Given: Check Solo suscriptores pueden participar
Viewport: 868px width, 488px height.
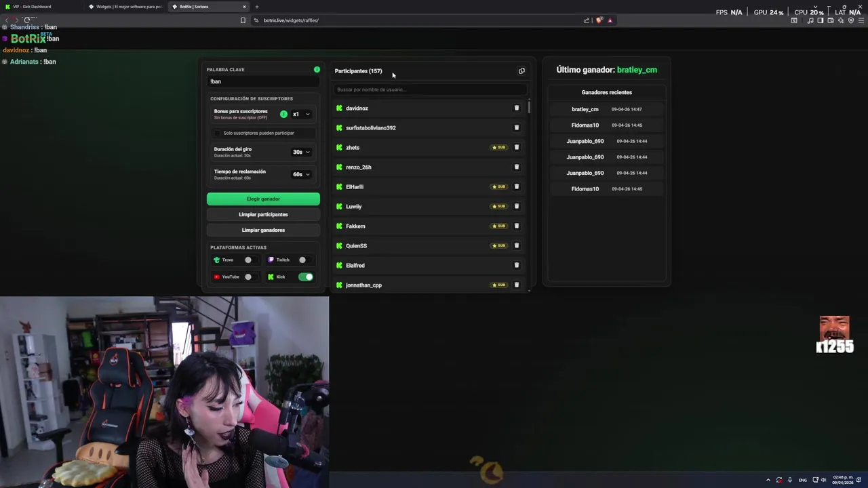Looking at the screenshot, I should coord(218,133).
